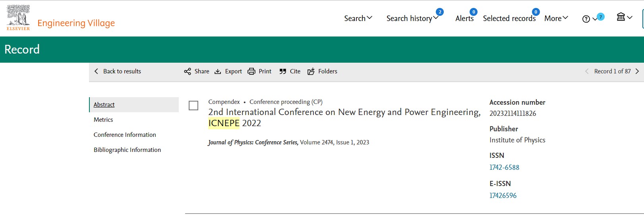Click Back to results

(122, 71)
